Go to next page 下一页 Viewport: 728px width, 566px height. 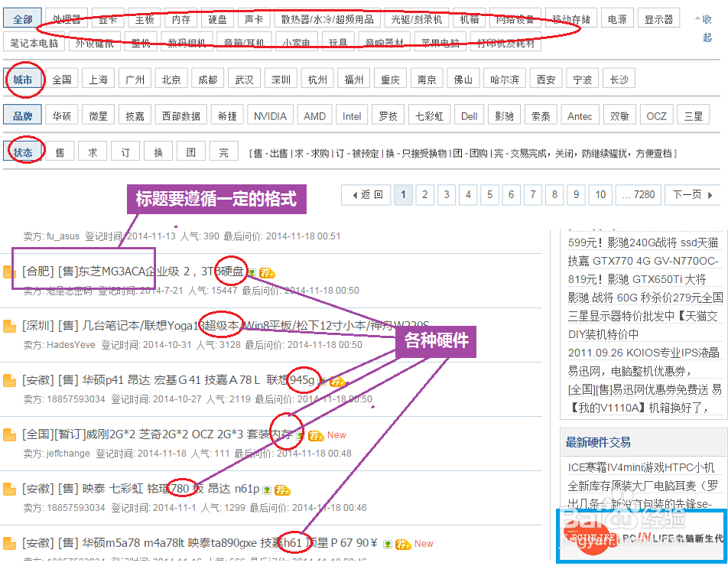(692, 194)
